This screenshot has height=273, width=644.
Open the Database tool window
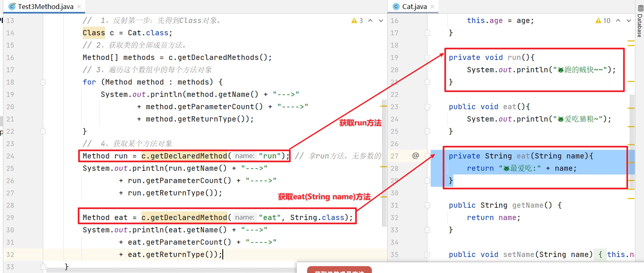tap(639, 25)
